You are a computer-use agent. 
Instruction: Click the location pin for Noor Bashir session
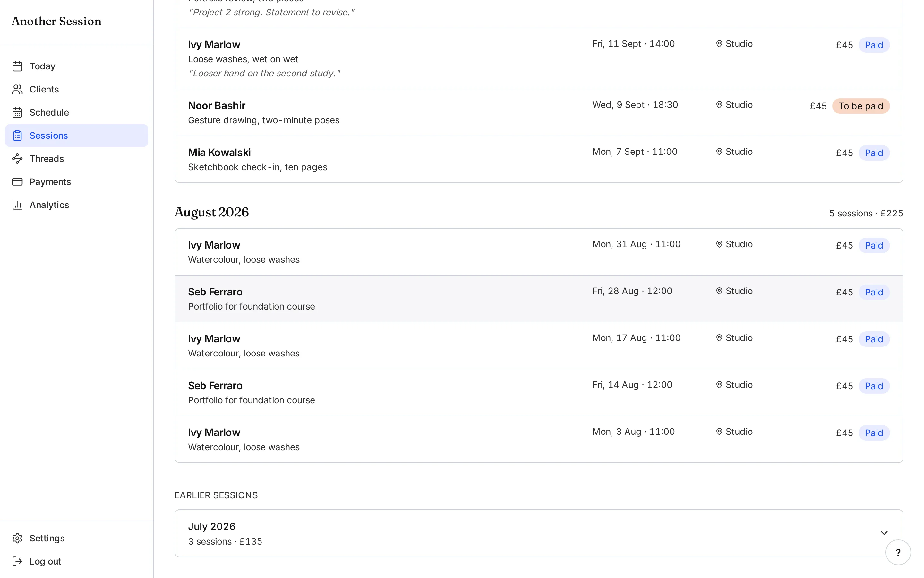(x=719, y=105)
